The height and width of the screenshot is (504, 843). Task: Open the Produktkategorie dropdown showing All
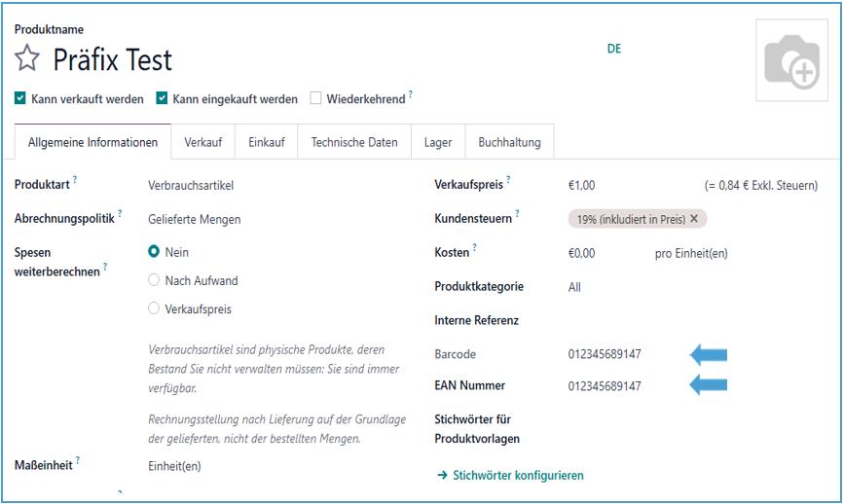[x=574, y=287]
